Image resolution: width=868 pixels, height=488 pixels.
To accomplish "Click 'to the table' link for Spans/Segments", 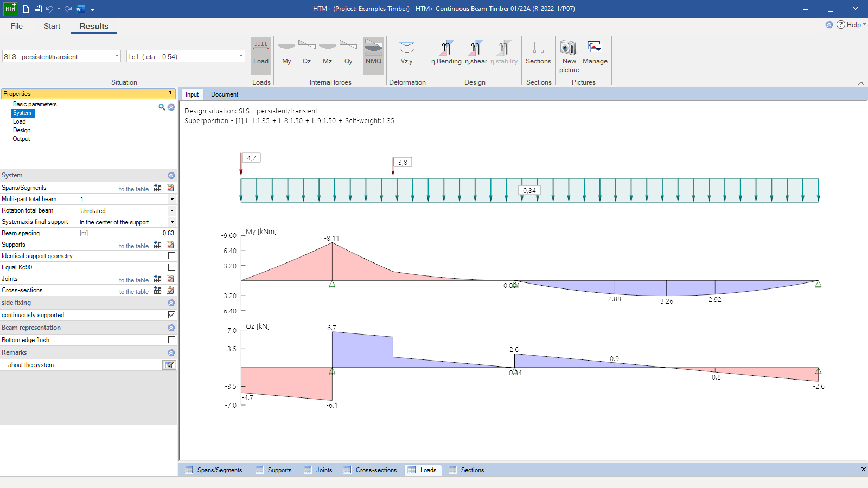I will [x=134, y=189].
